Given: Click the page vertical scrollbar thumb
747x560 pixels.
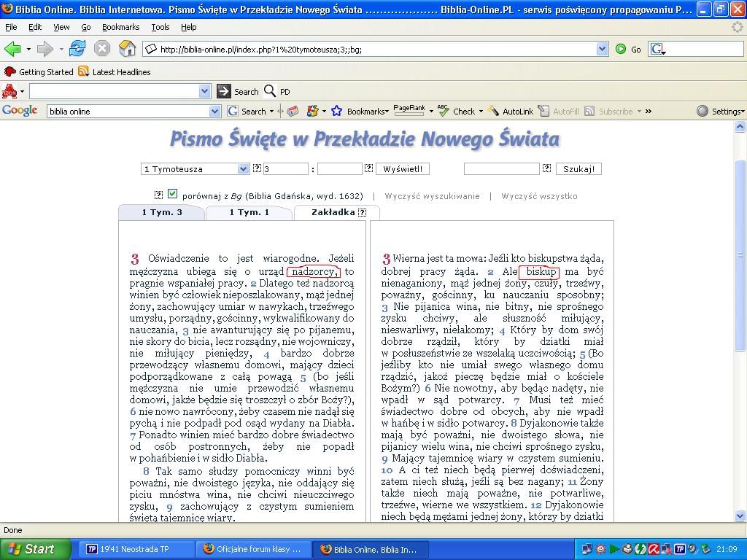Looking at the screenshot, I should point(740,256).
